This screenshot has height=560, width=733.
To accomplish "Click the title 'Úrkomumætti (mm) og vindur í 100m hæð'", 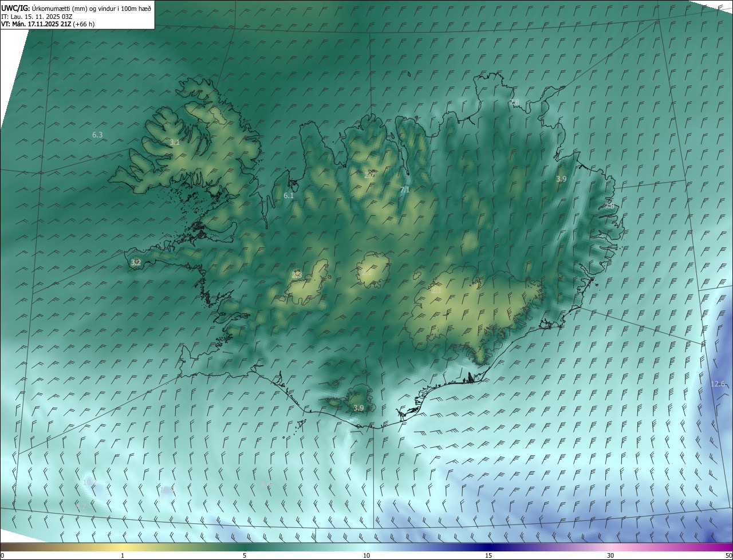I will pos(91,9).
